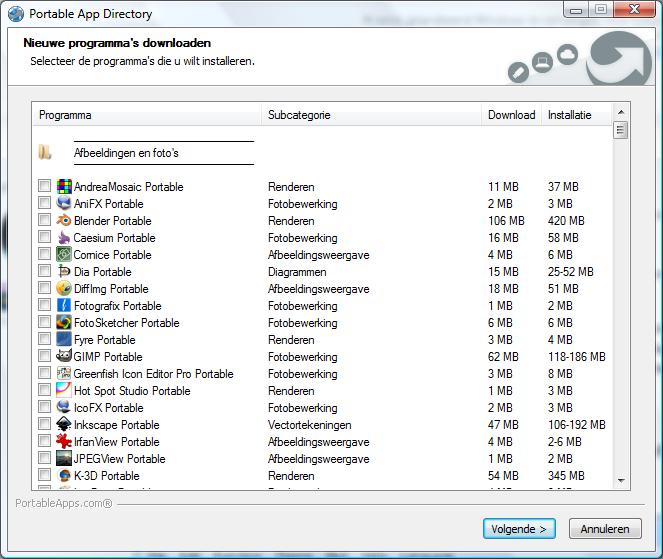Click the Portable App Directory title bar icon
The height and width of the screenshot is (559, 663).
[x=16, y=14]
